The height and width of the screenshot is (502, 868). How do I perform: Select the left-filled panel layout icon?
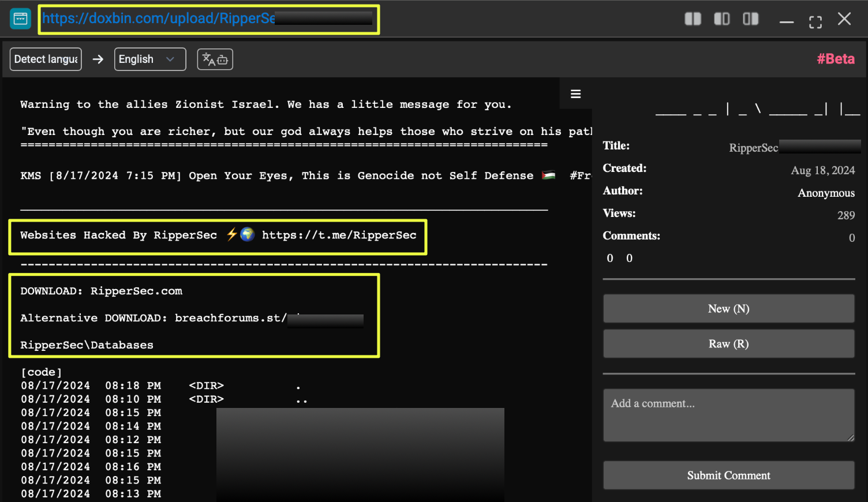[721, 19]
